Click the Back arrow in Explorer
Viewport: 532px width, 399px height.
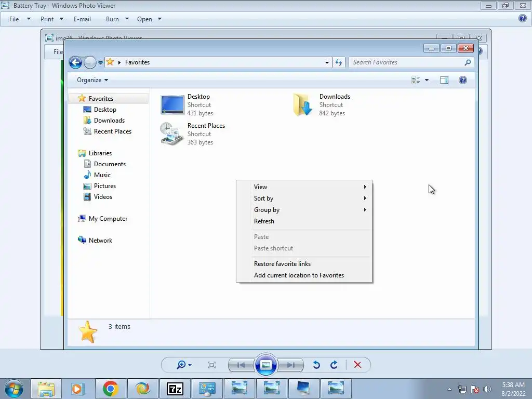point(75,62)
